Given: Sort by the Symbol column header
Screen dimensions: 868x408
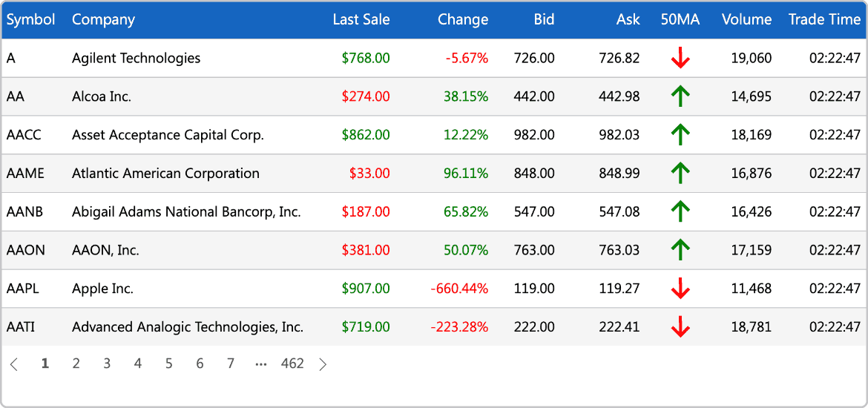Looking at the screenshot, I should (x=31, y=19).
